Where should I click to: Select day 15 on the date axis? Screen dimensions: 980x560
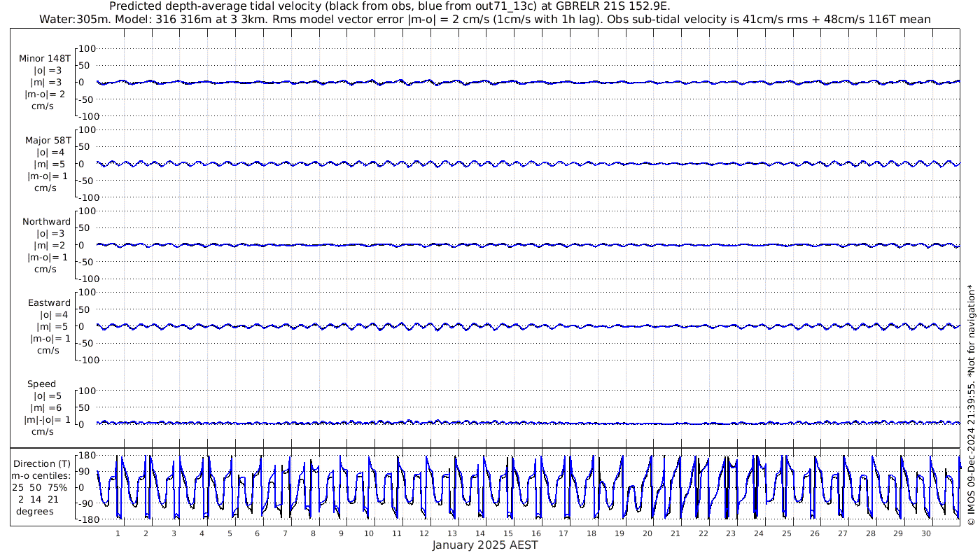(x=508, y=533)
